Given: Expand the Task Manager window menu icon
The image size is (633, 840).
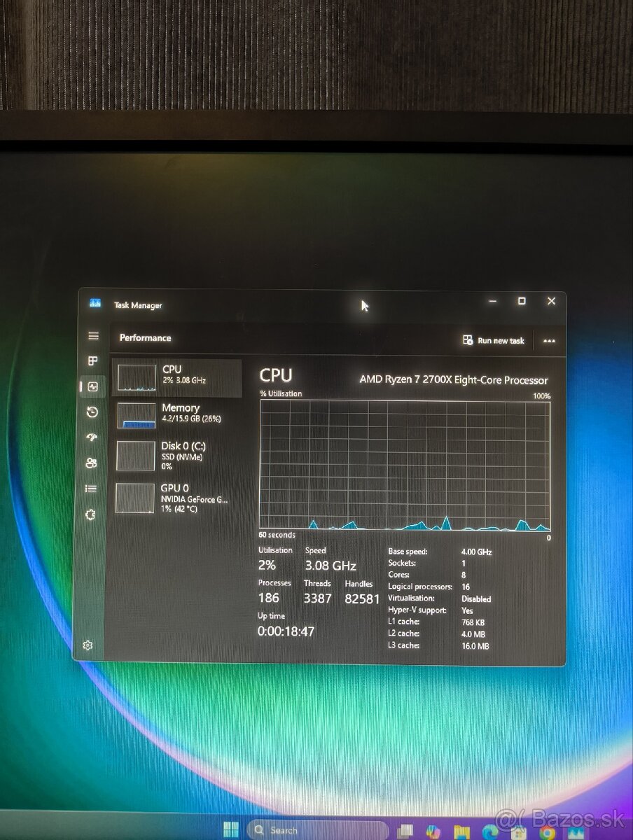Looking at the screenshot, I should tap(95, 304).
